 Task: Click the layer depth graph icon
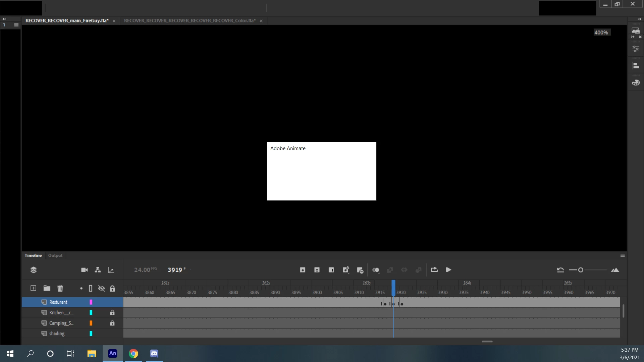coord(111,270)
